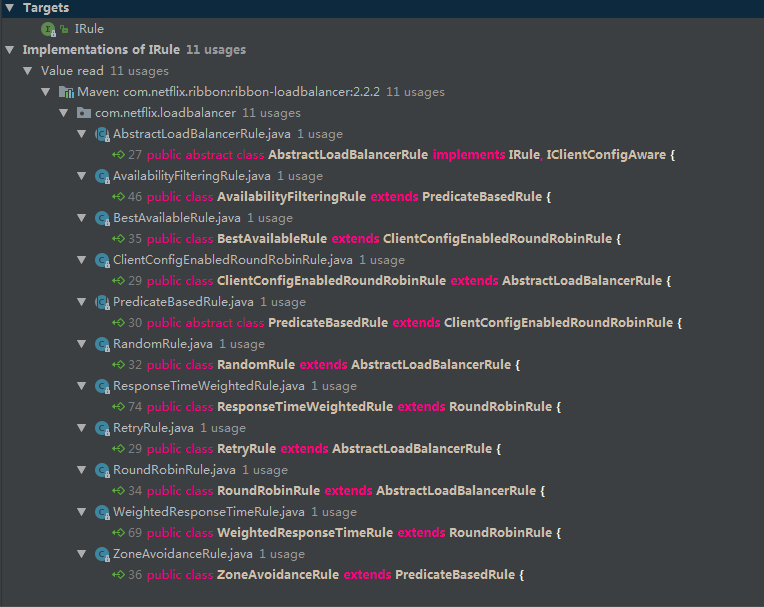Click usage icon beside RetryRule class declaration

click(x=118, y=448)
